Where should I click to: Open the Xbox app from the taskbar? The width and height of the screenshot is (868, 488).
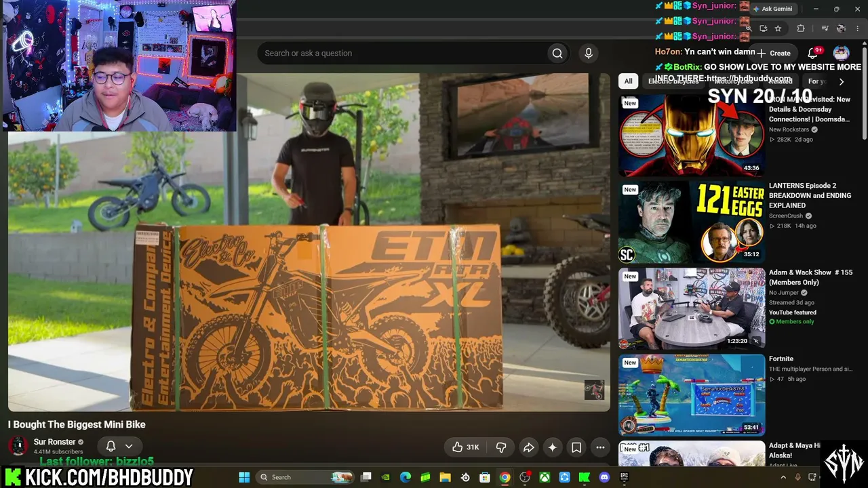[x=545, y=477]
